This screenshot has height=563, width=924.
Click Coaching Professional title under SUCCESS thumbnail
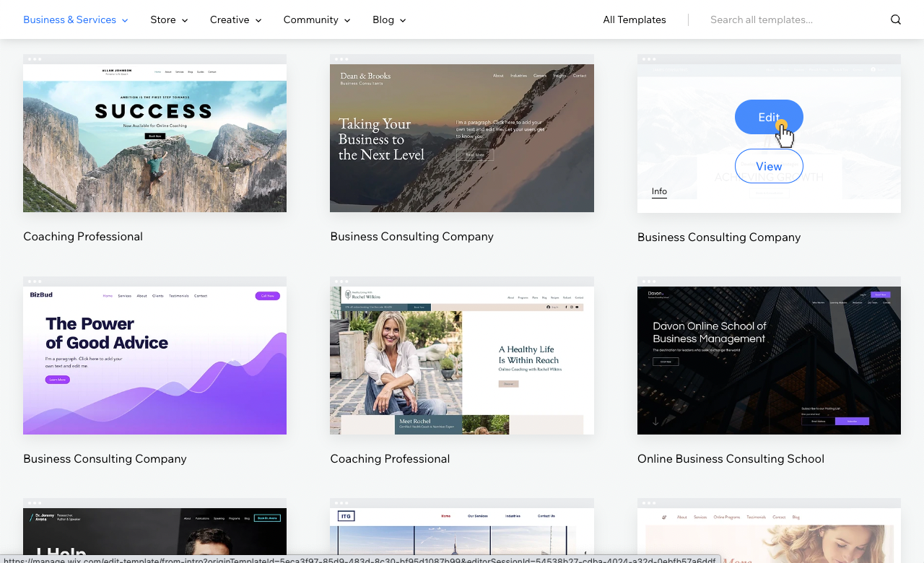[83, 236]
